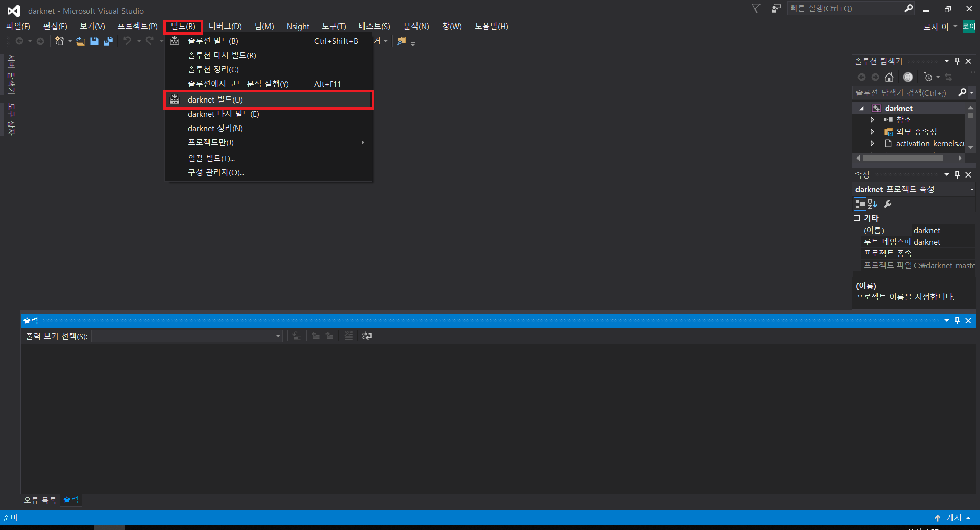The width and height of the screenshot is (980, 530).
Task: Expand the 외부 종속성 tree node
Action: pos(872,132)
